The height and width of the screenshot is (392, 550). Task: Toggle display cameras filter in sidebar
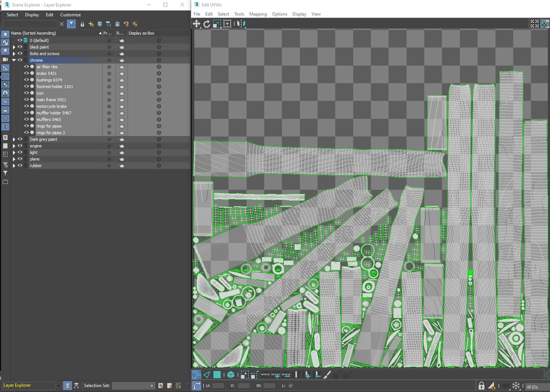[x=5, y=60]
